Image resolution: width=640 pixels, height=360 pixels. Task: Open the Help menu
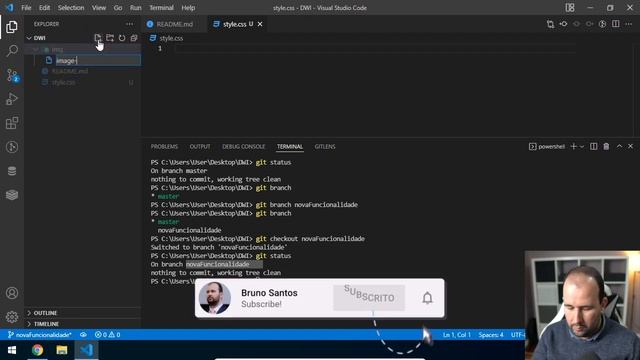[x=188, y=8]
